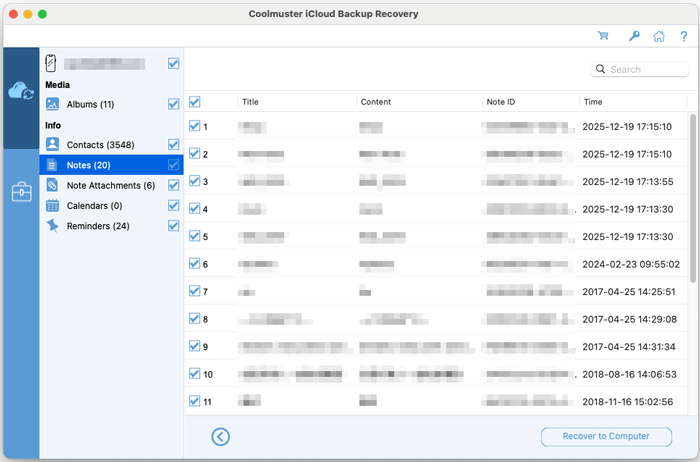Screen dimensions: 700x462
Task: Uncheck the Note Attachments (6) checkbox
Action: (174, 185)
